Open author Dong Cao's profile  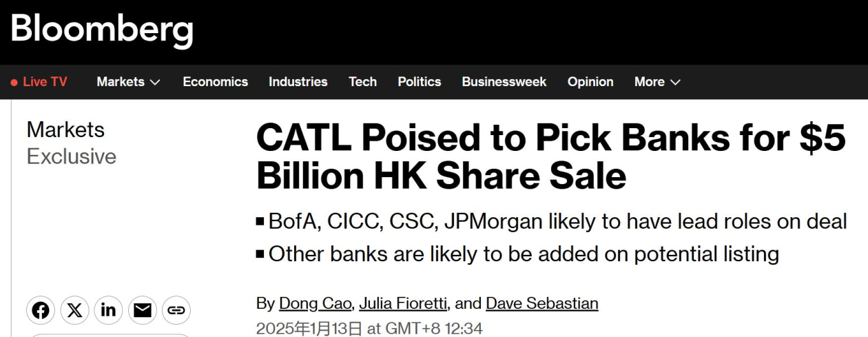click(x=315, y=303)
